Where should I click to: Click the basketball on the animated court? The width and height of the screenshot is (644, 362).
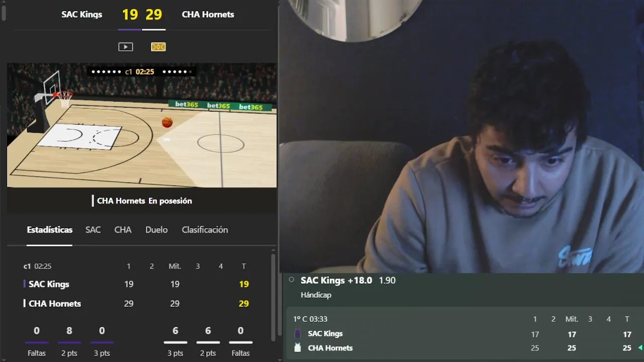click(167, 122)
